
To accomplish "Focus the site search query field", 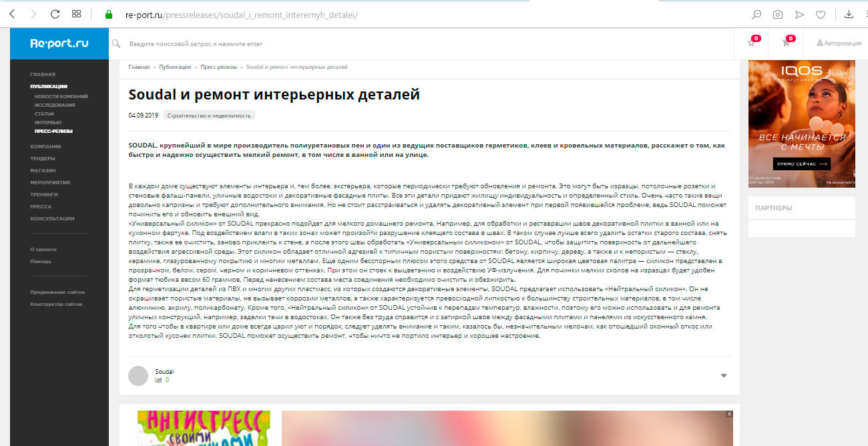I will pyautogui.click(x=427, y=44).
